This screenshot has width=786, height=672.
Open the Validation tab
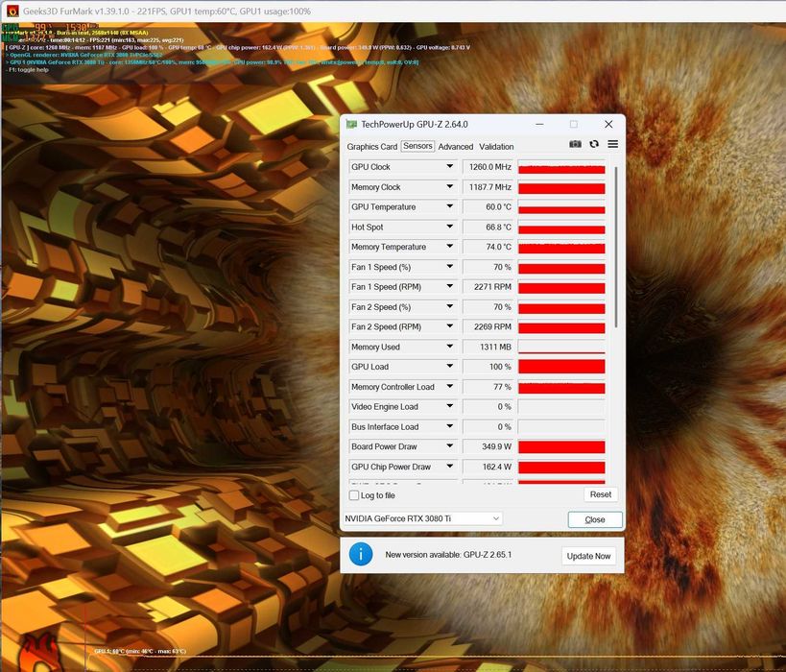click(x=496, y=147)
